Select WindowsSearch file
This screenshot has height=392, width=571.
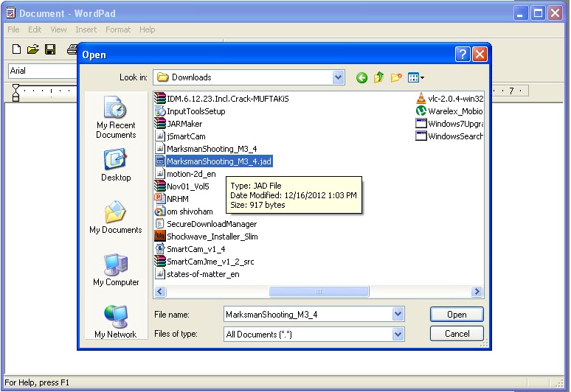tap(450, 136)
